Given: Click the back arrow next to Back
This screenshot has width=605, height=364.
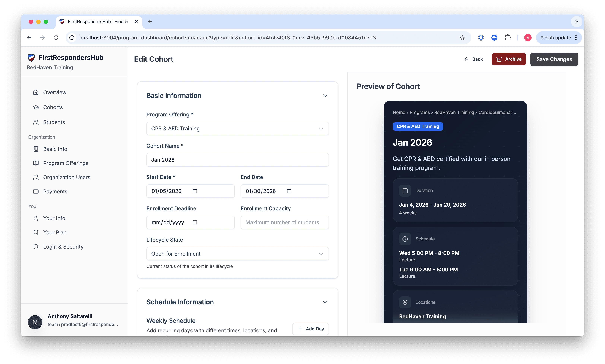Looking at the screenshot, I should coord(466,59).
